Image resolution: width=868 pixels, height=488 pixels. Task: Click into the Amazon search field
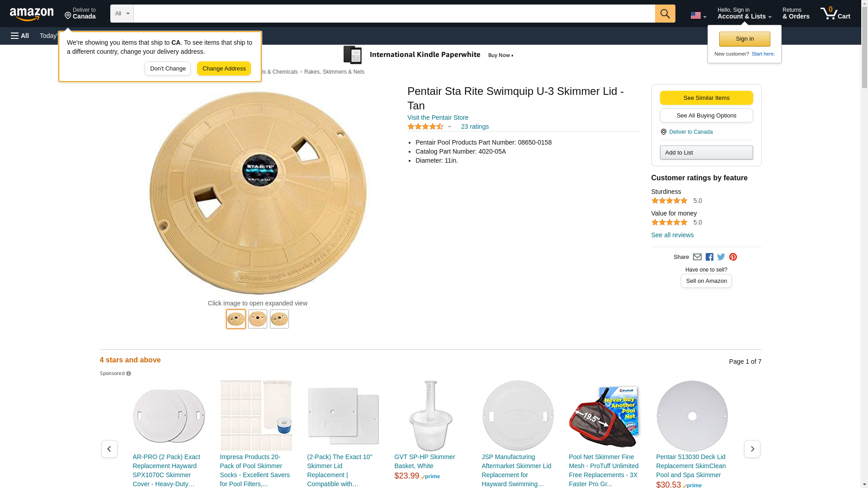pos(394,14)
